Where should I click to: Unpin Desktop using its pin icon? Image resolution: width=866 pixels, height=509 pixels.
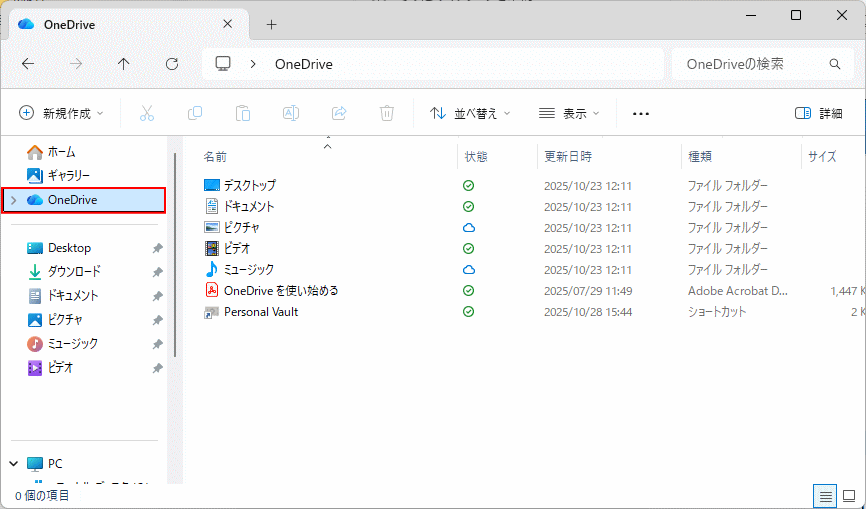(x=157, y=248)
